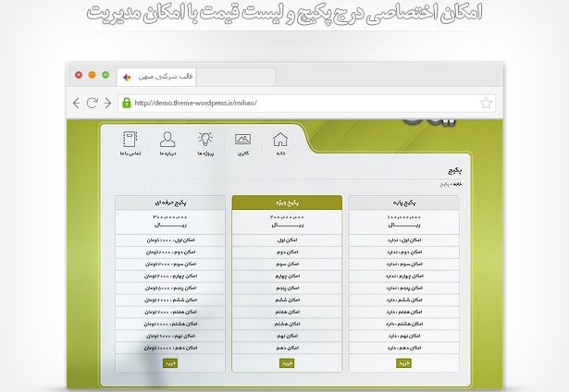Open the تماس با ما notebook icon
Viewport: 569px width, 392px height.
pyautogui.click(x=129, y=144)
